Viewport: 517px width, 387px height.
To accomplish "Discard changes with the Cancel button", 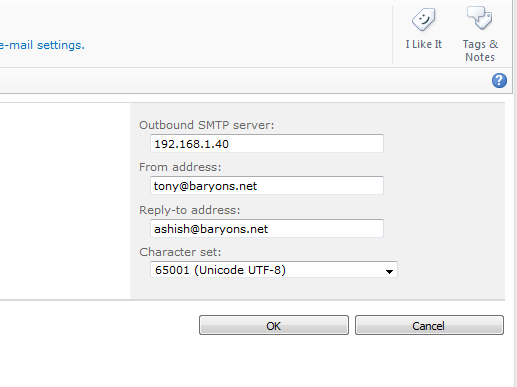I will [x=429, y=325].
